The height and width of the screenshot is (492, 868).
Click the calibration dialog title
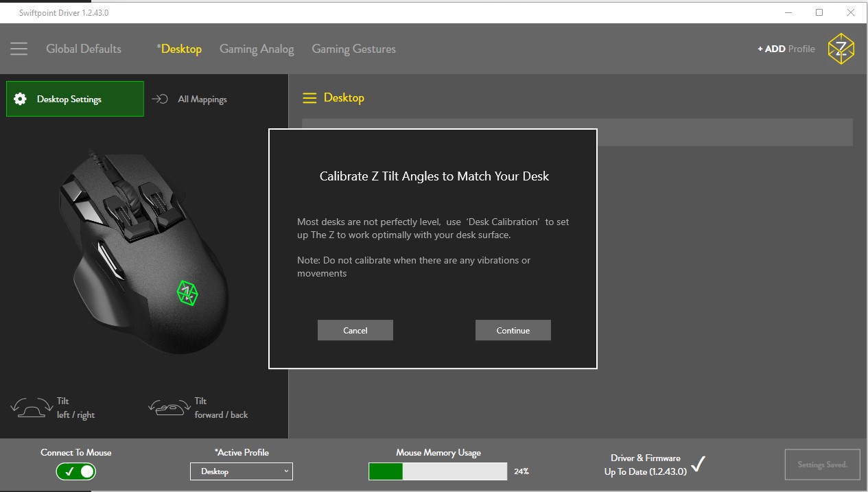[434, 176]
